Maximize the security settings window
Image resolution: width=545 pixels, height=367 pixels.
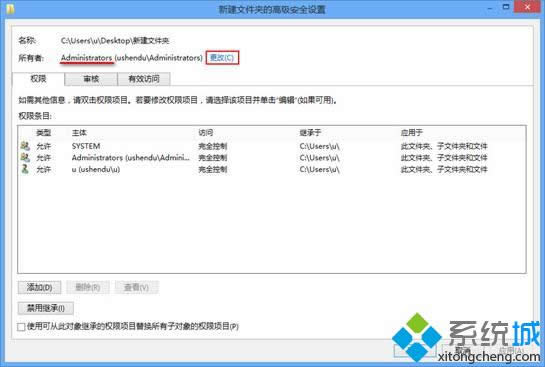pos(506,7)
